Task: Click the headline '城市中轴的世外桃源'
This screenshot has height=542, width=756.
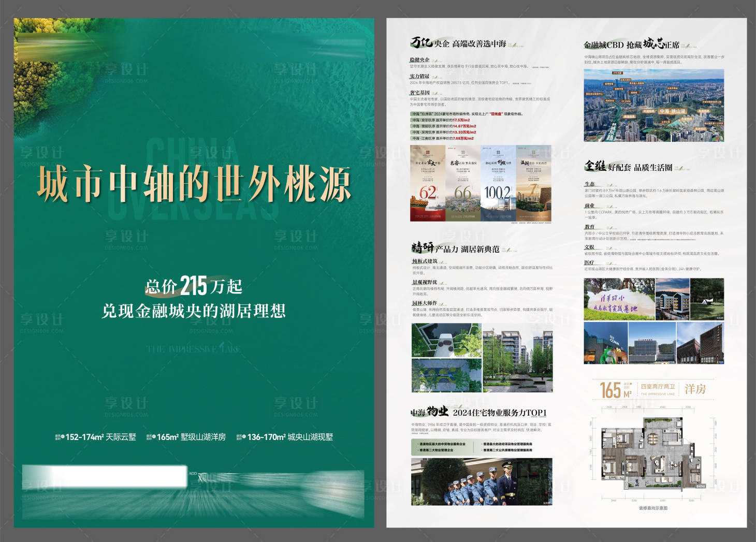Action: tap(194, 184)
